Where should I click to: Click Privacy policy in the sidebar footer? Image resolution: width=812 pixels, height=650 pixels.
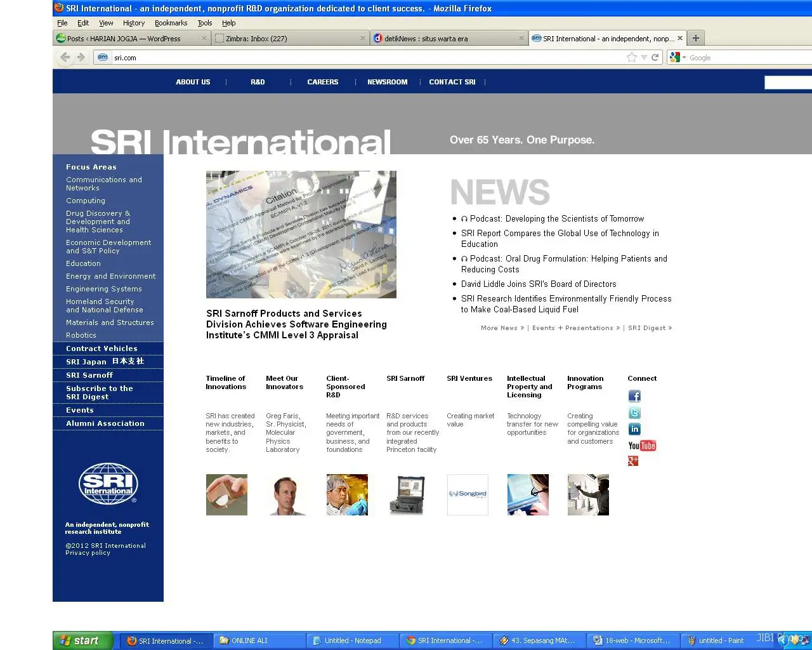point(88,553)
